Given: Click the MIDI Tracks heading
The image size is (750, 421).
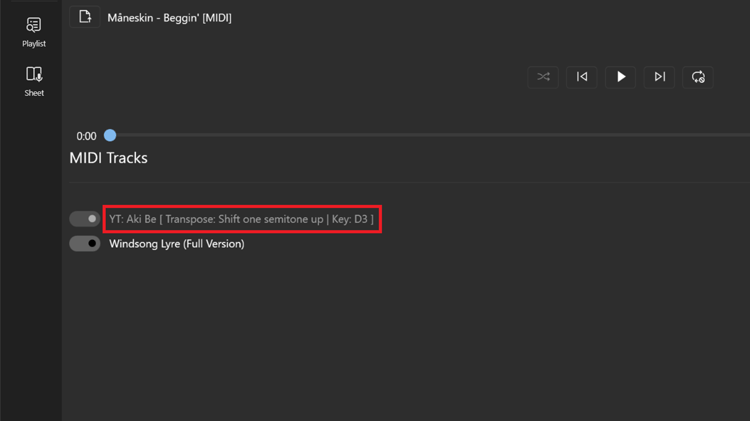Looking at the screenshot, I should (109, 158).
